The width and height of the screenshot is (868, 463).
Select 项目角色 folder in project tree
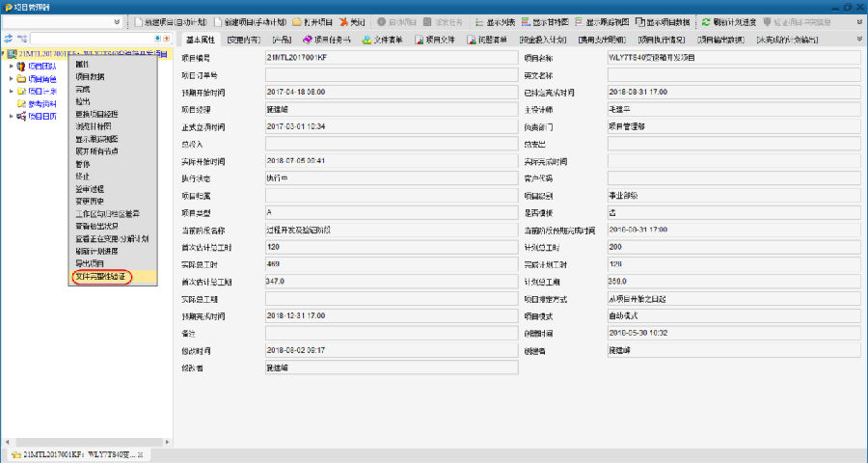click(x=42, y=79)
